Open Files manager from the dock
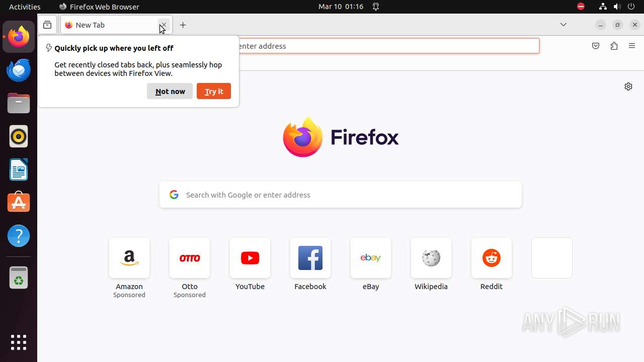 tap(19, 103)
